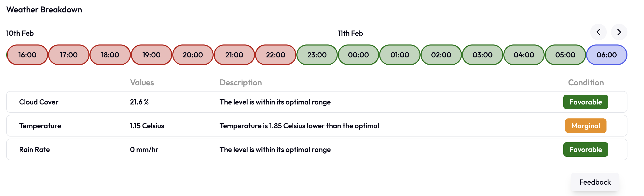Screen dimensions: 644x196
Task: Switch to the 21:00 forecast
Action: click(x=234, y=55)
